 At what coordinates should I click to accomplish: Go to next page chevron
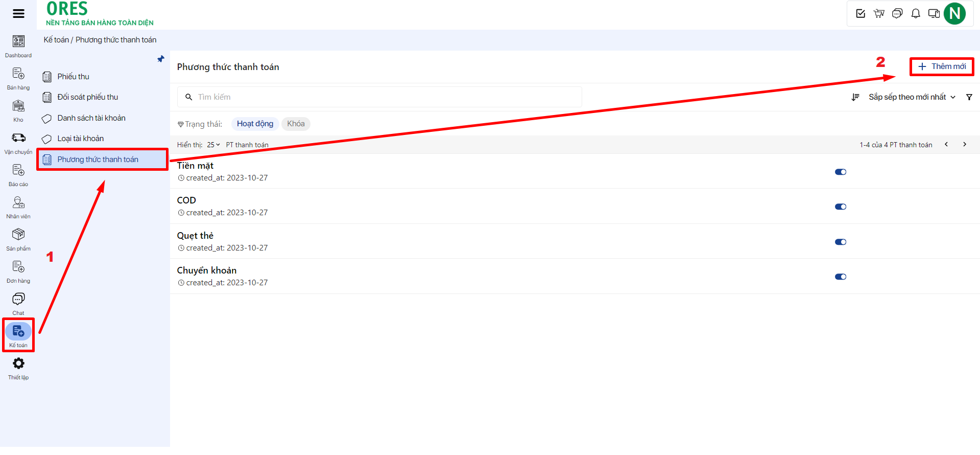click(964, 145)
